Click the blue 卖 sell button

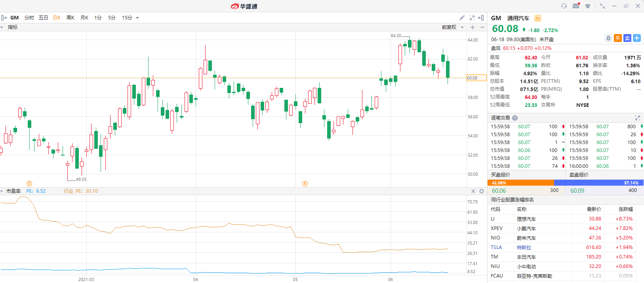pos(627,38)
